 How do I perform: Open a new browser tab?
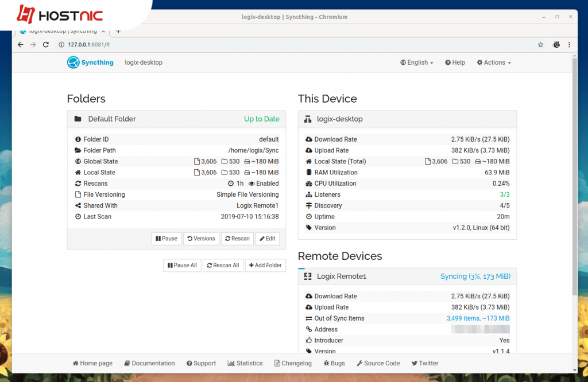coord(118,32)
